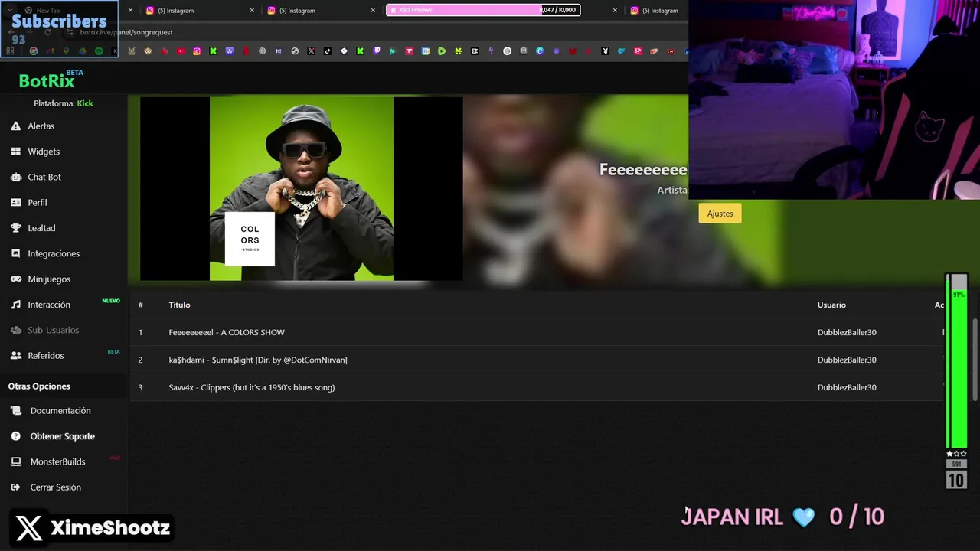Open the Instagram bookmark in bookmarks bar
The image size is (980, 551).
pyautogui.click(x=197, y=51)
